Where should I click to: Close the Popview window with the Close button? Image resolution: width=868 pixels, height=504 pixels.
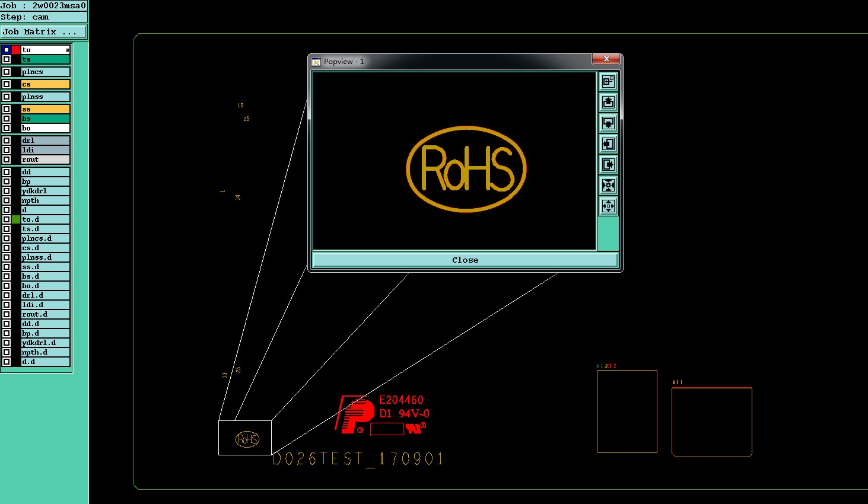[465, 260]
